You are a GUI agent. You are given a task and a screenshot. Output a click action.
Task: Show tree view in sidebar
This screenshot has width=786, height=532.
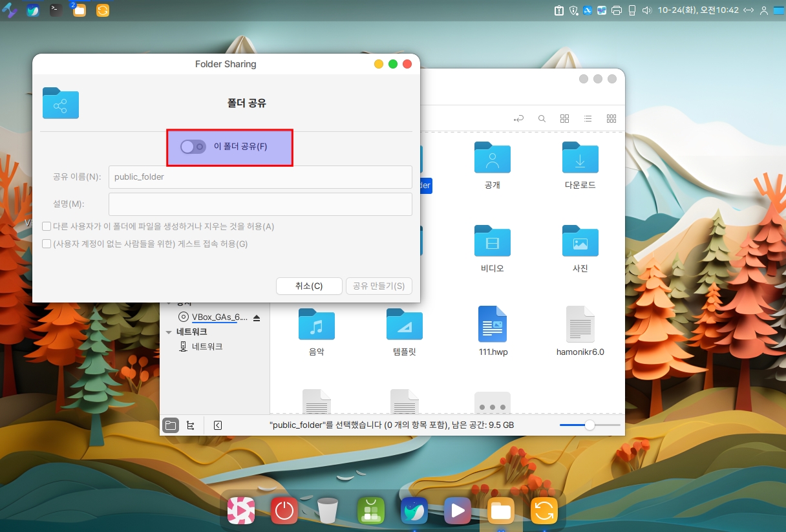pyautogui.click(x=190, y=425)
